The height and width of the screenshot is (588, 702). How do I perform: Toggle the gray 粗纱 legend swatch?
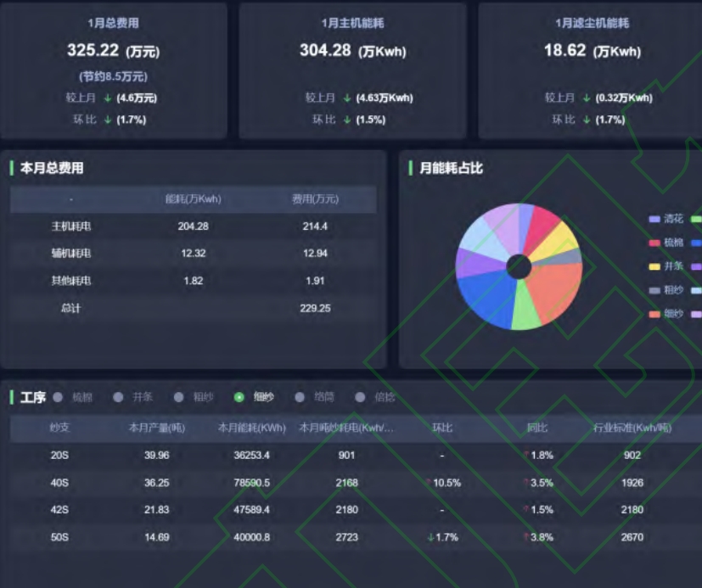point(654,290)
